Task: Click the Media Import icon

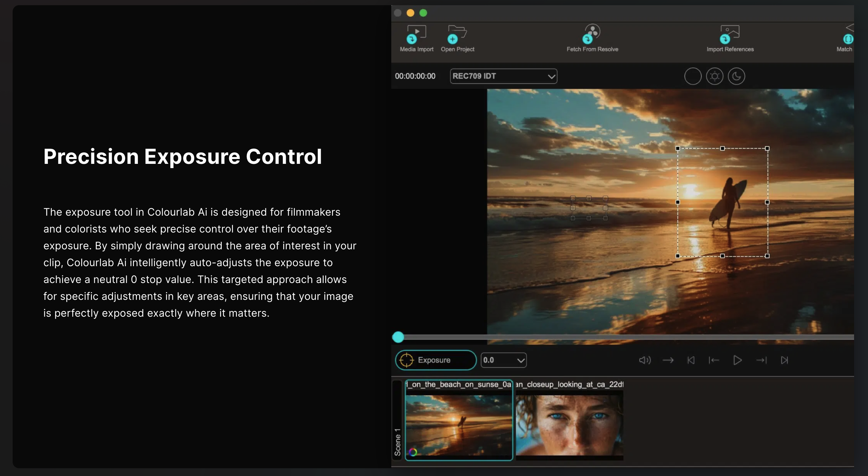Action: coord(417,34)
